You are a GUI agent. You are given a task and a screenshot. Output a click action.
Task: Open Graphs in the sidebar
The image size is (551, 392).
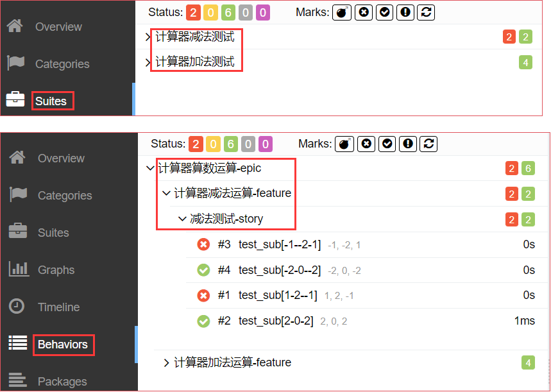click(56, 270)
